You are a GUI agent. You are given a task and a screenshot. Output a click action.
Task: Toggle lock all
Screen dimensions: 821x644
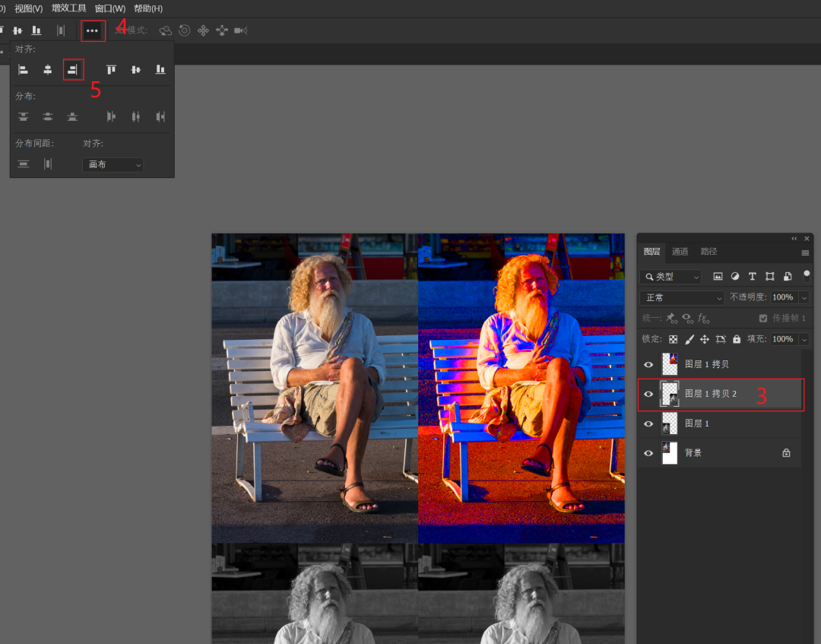click(x=737, y=339)
